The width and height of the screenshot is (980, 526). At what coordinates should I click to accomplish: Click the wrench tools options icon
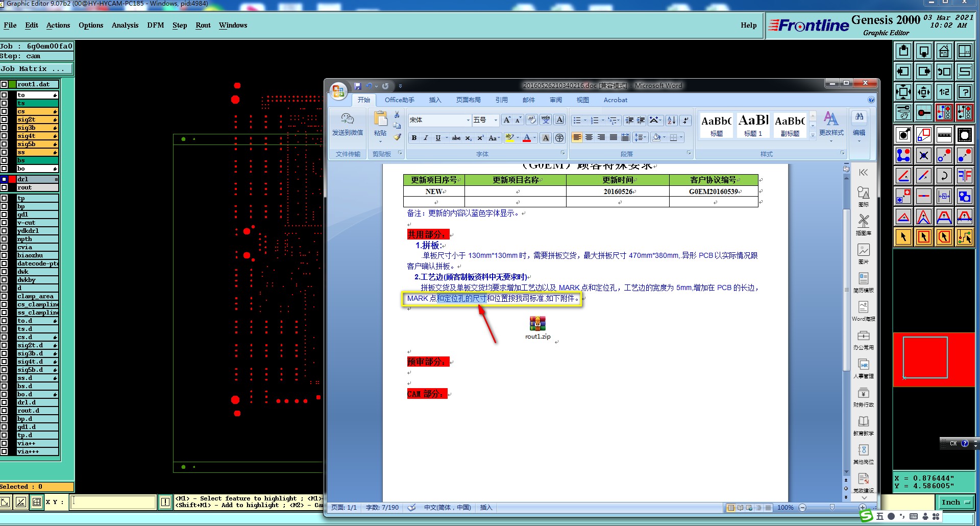[x=903, y=112]
